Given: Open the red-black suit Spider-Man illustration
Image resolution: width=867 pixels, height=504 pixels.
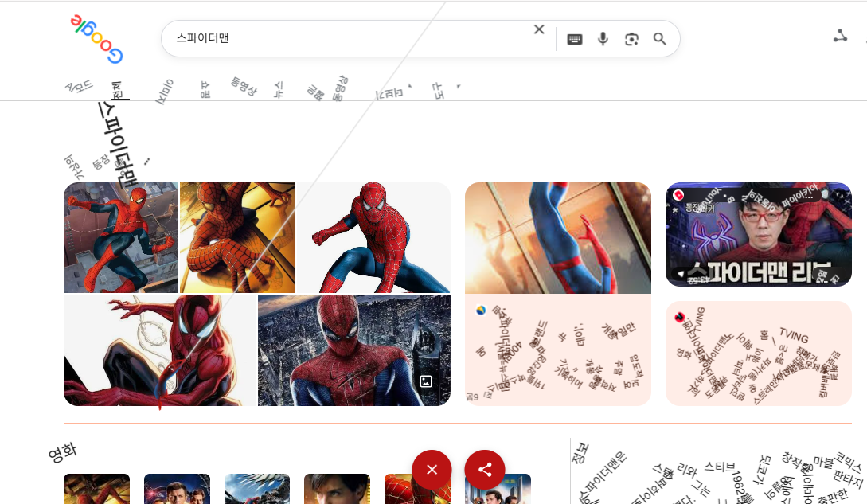Looking at the screenshot, I should pos(160,350).
